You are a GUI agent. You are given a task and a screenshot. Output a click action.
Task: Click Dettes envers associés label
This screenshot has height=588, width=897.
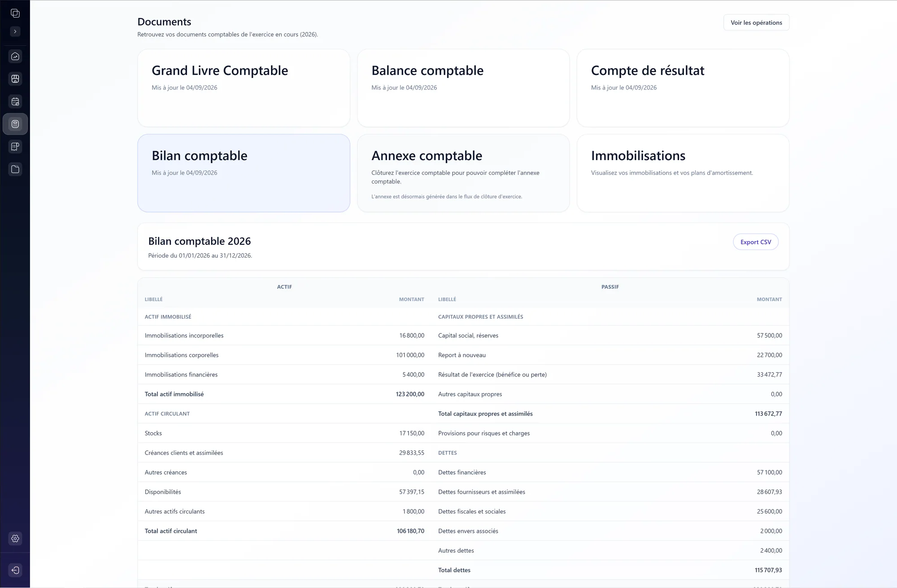coord(468,531)
